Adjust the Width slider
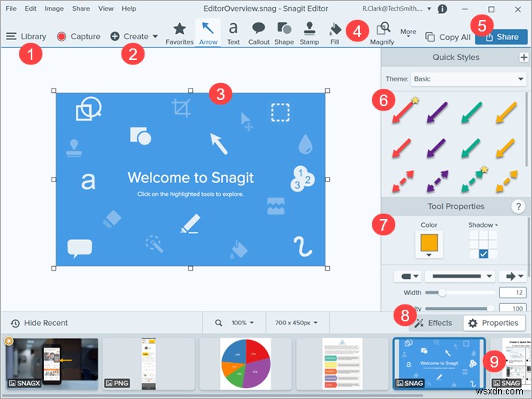Image resolution: width=532 pixels, height=399 pixels. [460, 292]
